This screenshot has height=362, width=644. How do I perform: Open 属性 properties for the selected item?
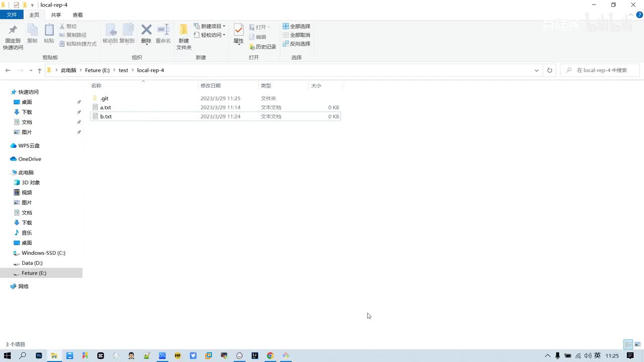(x=238, y=34)
